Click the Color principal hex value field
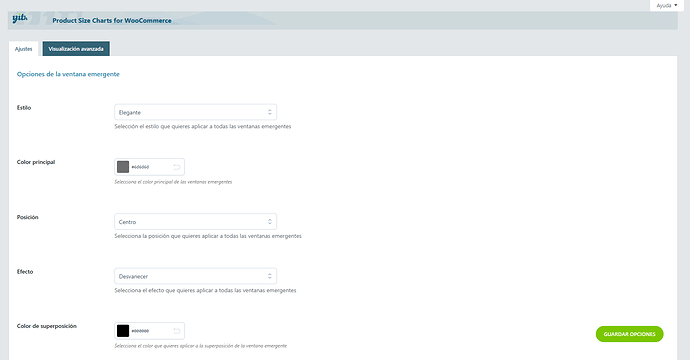The width and height of the screenshot is (690, 360). click(x=150, y=167)
